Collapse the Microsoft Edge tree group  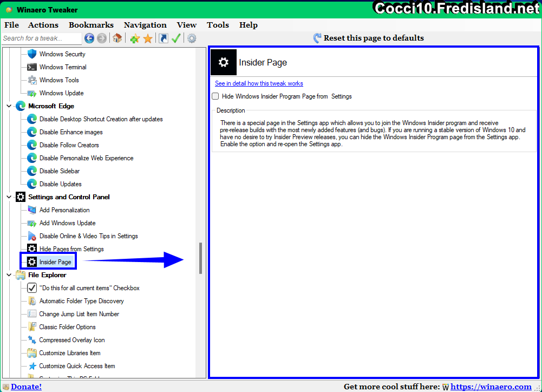click(x=9, y=106)
